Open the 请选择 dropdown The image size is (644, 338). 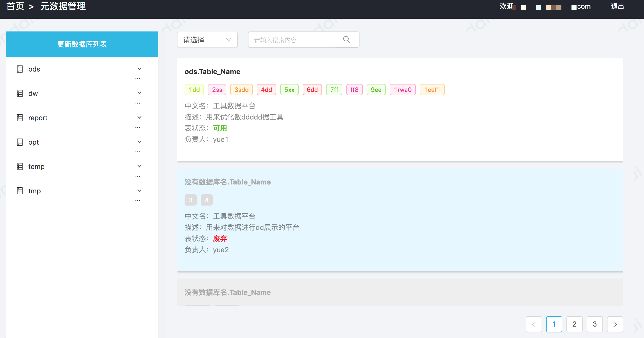tap(207, 40)
